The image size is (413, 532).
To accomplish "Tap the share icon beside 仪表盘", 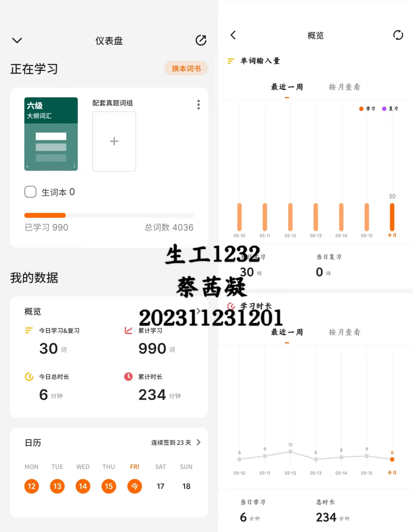I will (201, 40).
